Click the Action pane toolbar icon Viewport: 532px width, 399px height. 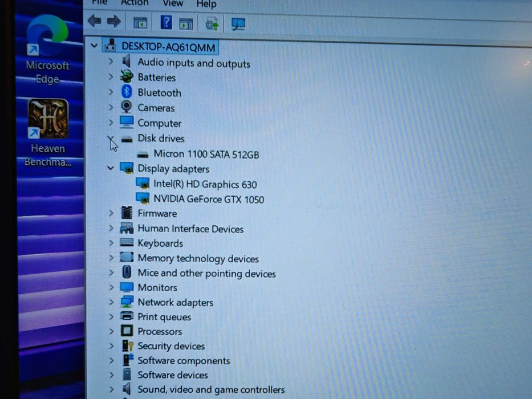coord(186,24)
